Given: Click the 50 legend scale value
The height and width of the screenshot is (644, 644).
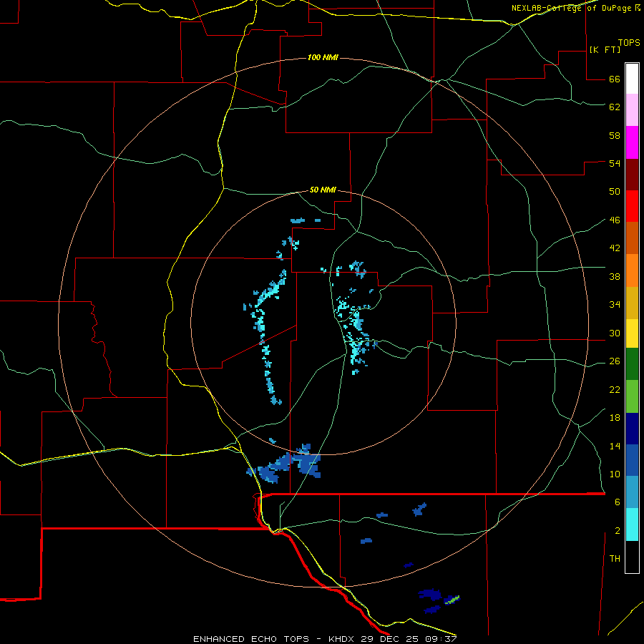Looking at the screenshot, I should (615, 192).
